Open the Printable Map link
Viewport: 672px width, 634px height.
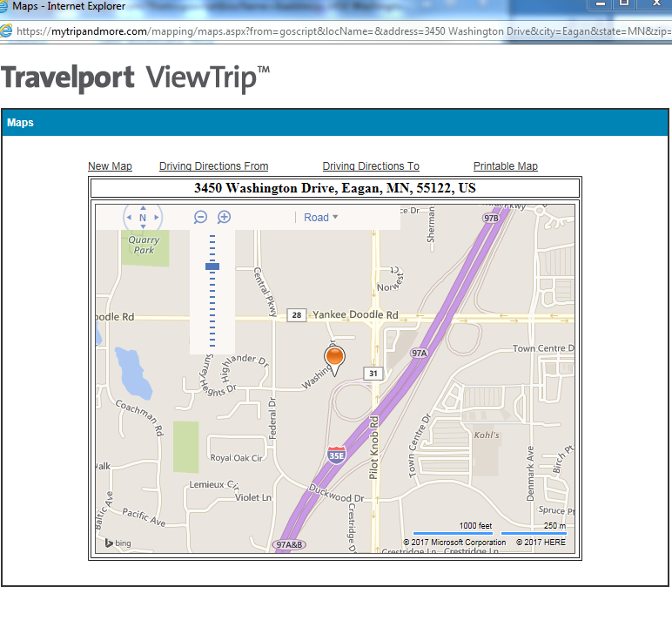coord(506,165)
